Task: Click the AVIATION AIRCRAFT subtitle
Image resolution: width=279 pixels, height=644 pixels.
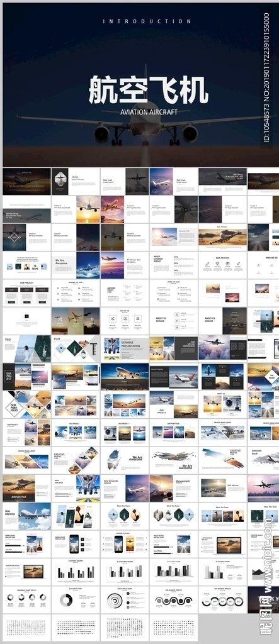Action: click(149, 112)
